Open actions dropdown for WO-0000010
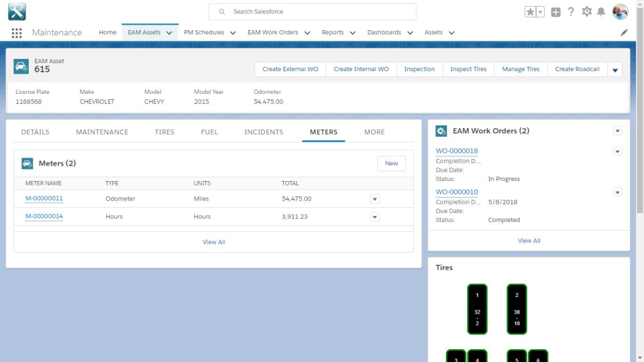Viewport: 644px width, 362px height. (617, 192)
